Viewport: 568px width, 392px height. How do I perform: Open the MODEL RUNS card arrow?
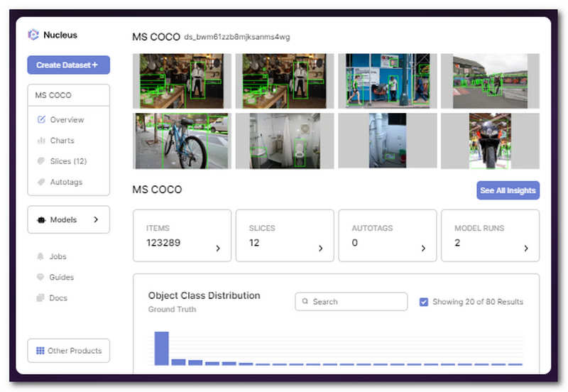[x=526, y=249]
